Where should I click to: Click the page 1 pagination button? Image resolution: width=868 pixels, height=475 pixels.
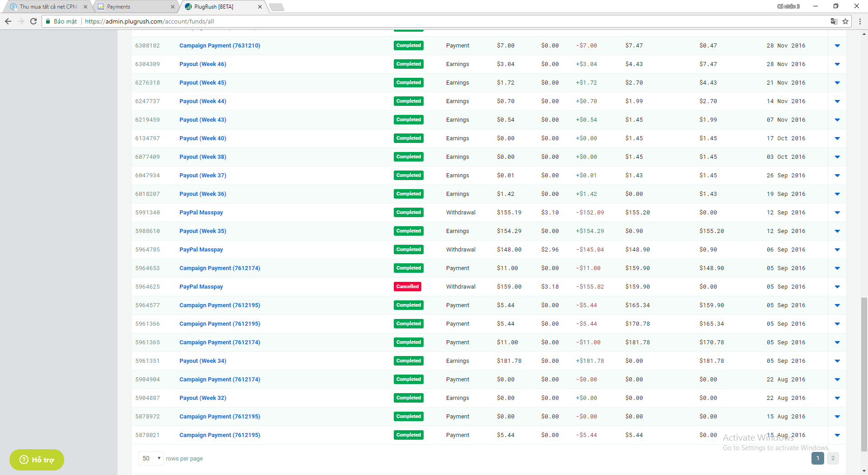pyautogui.click(x=817, y=458)
